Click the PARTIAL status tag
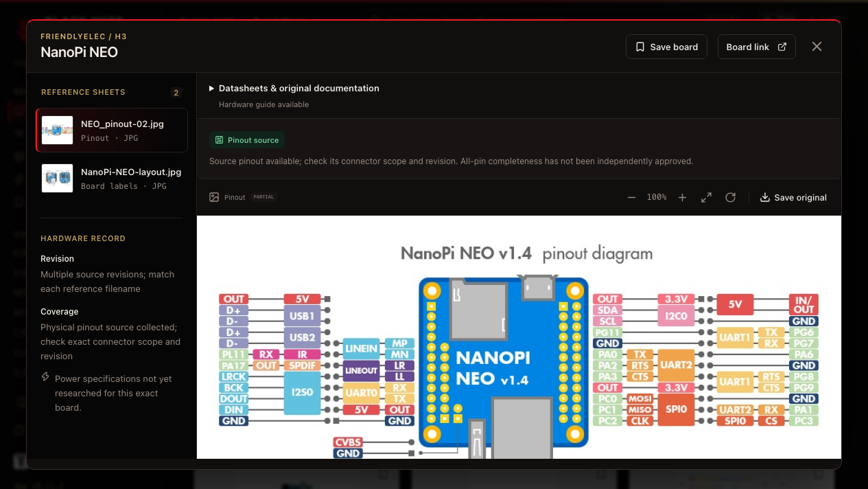Image resolution: width=868 pixels, height=489 pixels. click(x=264, y=197)
